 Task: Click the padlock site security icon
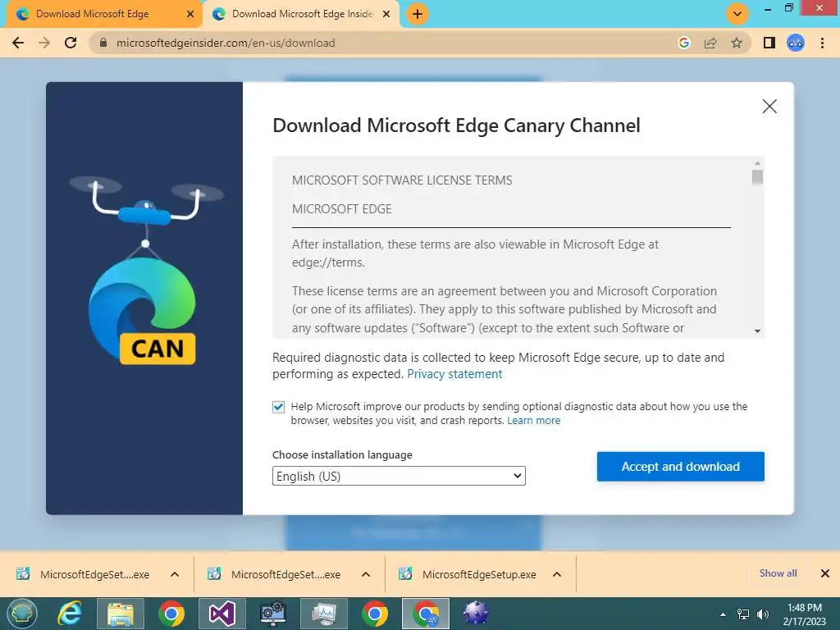103,43
